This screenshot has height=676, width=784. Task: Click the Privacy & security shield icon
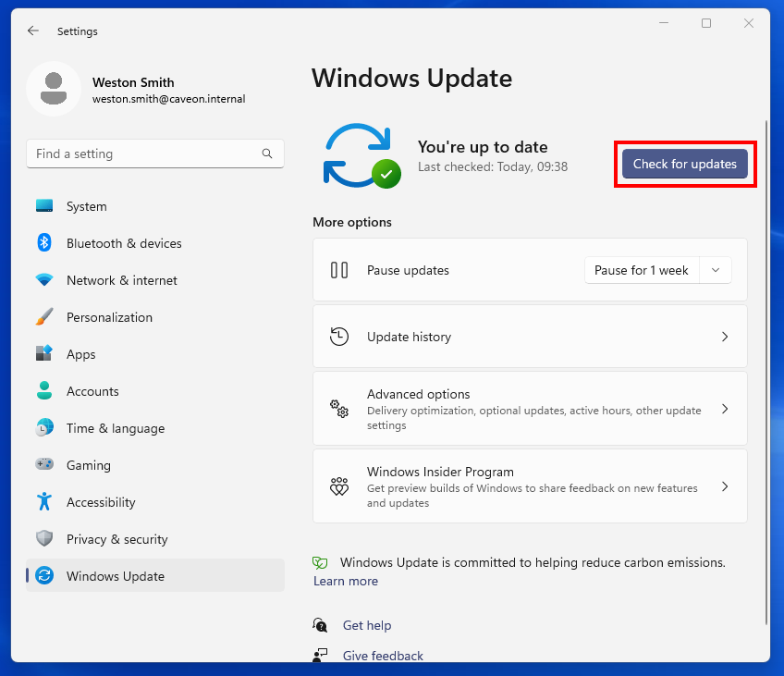(x=44, y=538)
